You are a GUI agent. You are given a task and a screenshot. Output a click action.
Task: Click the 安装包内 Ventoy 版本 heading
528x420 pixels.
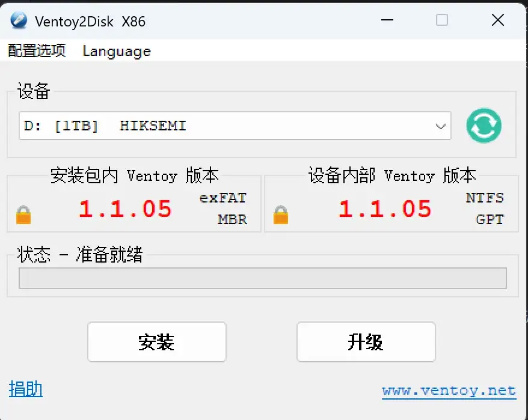click(134, 175)
